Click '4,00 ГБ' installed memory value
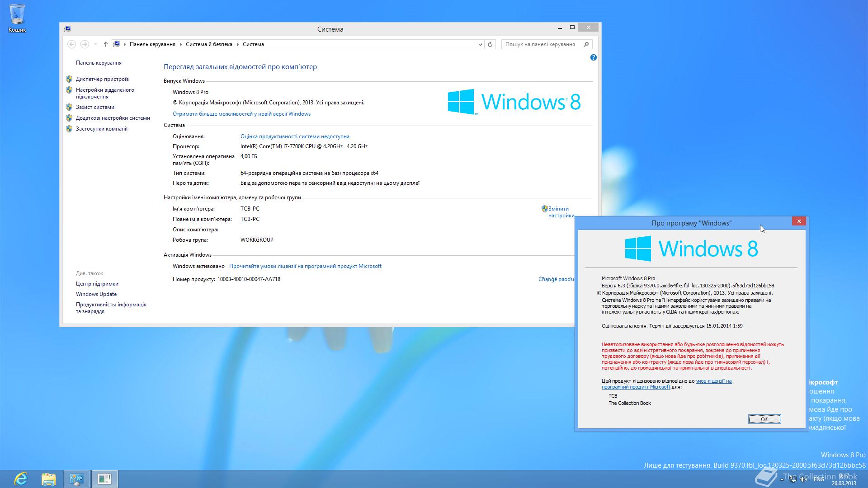Viewport: 868px width, 488px height. [x=249, y=156]
